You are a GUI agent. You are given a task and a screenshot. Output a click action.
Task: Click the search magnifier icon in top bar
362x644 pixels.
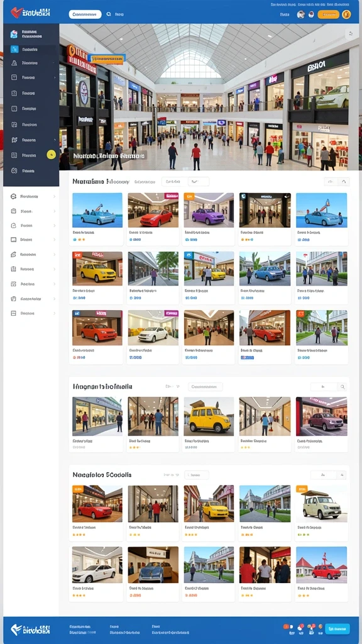tap(109, 14)
